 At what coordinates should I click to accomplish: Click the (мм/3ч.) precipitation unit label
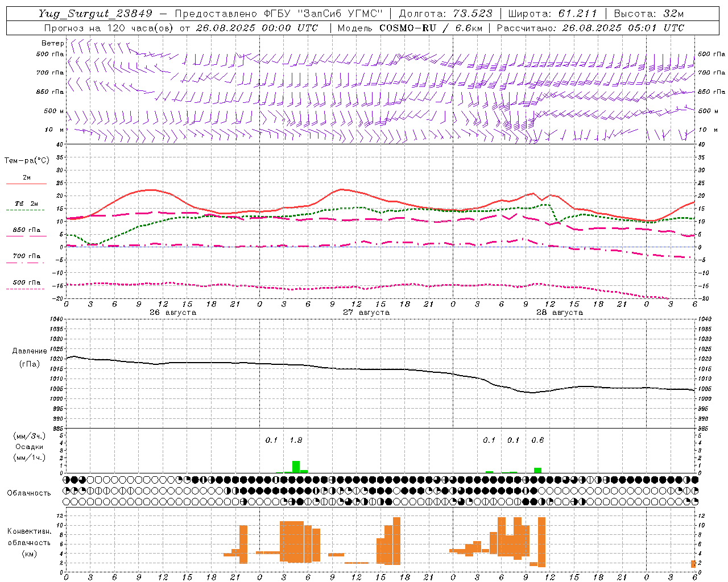coord(29,436)
